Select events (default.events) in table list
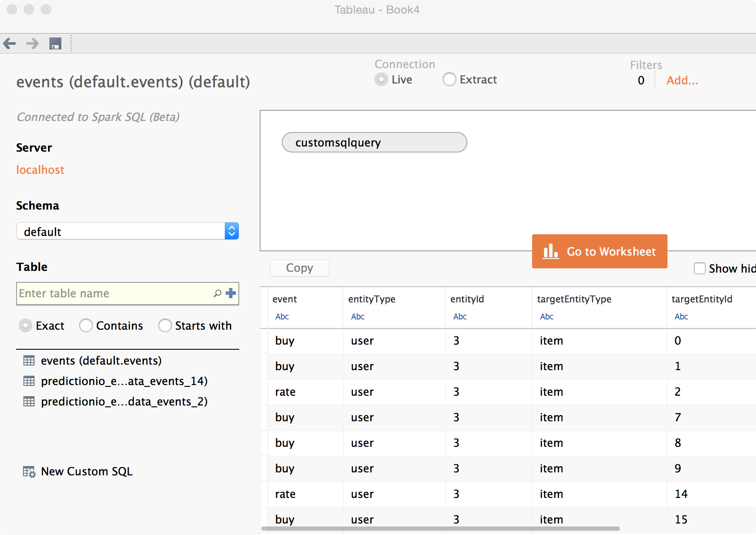This screenshot has width=756, height=535. tap(101, 361)
